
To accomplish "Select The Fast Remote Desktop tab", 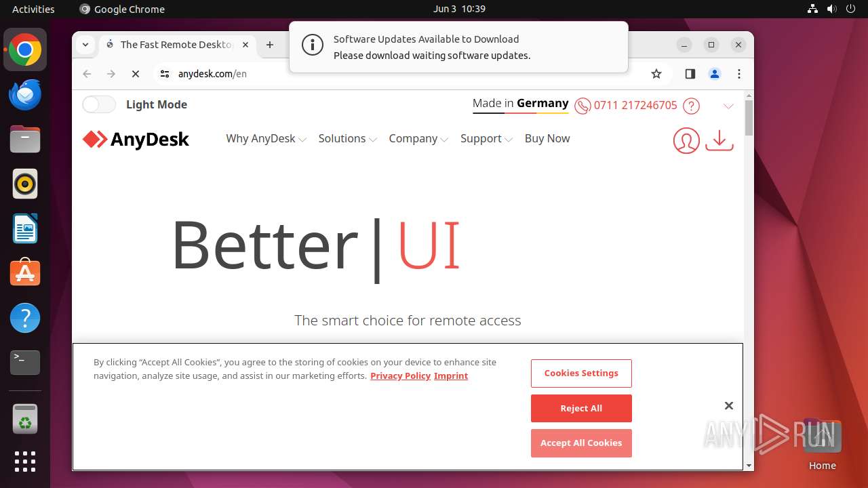I will [176, 45].
